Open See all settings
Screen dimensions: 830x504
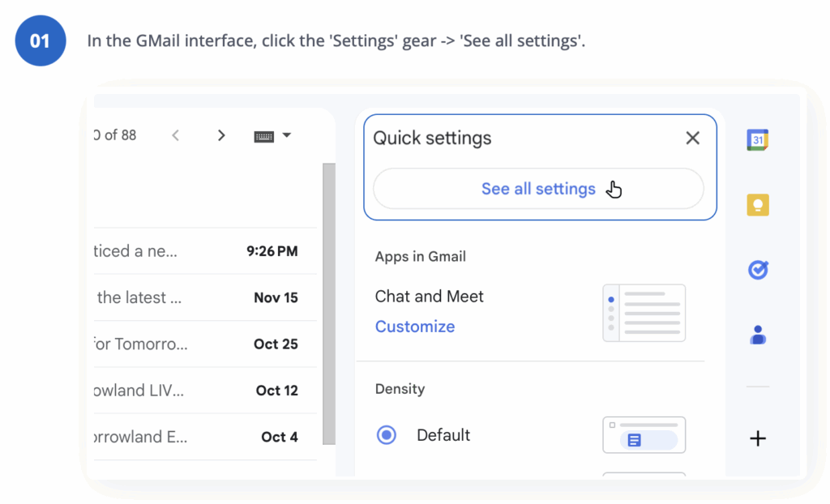pyautogui.click(x=538, y=188)
